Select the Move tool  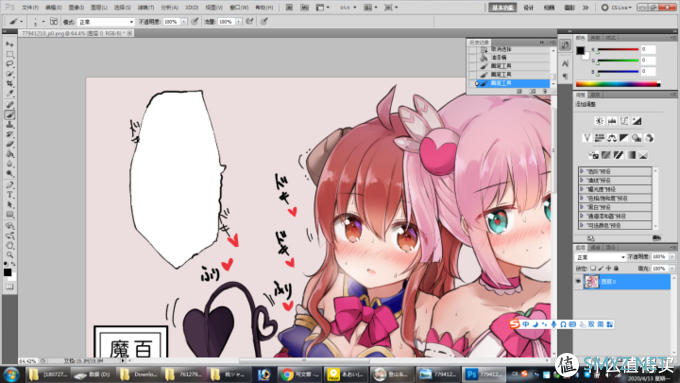10,44
